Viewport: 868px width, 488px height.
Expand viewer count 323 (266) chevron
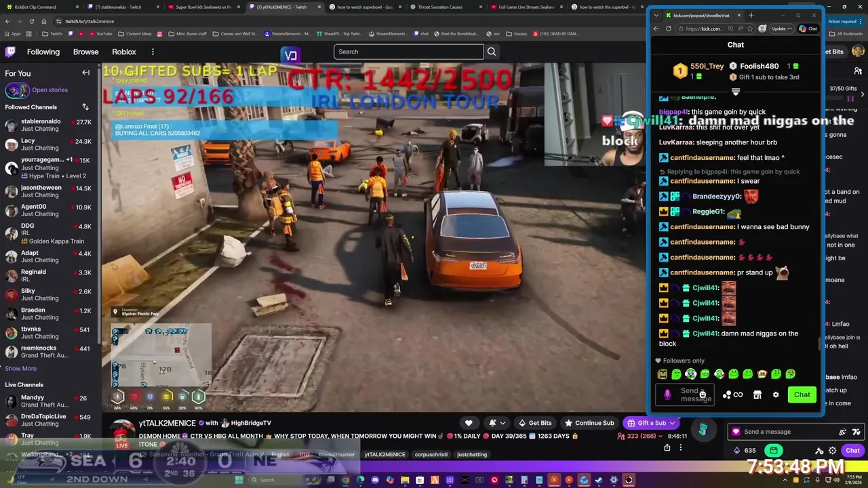coord(661,436)
